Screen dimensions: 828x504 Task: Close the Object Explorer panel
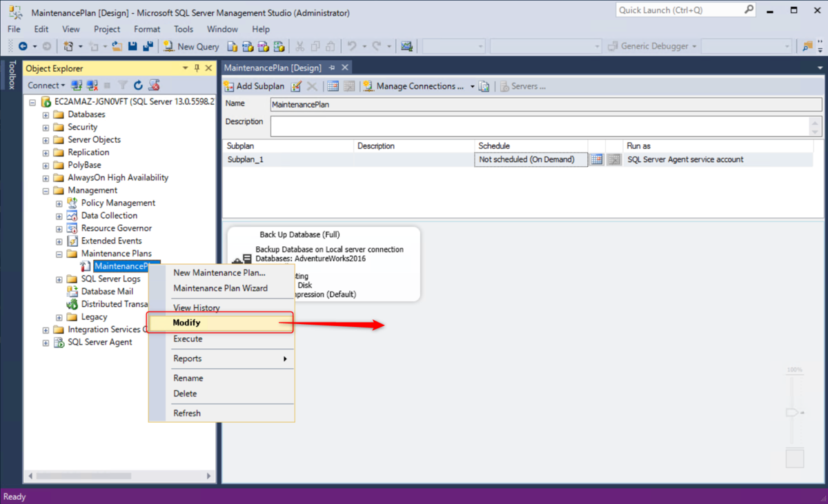pyautogui.click(x=208, y=68)
